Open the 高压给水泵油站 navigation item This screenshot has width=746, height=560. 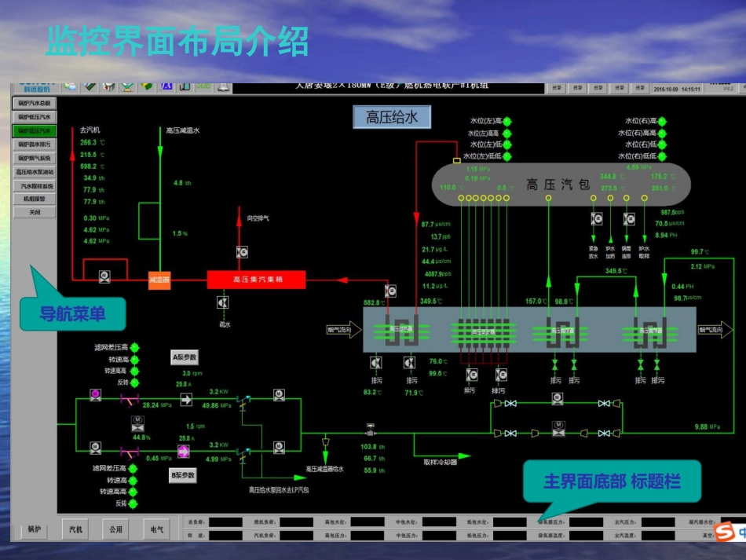pyautogui.click(x=35, y=172)
